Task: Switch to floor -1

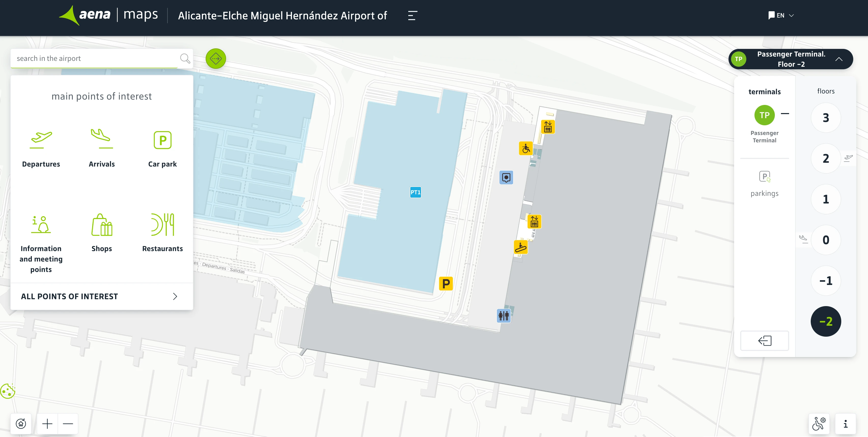Action: pos(825,280)
